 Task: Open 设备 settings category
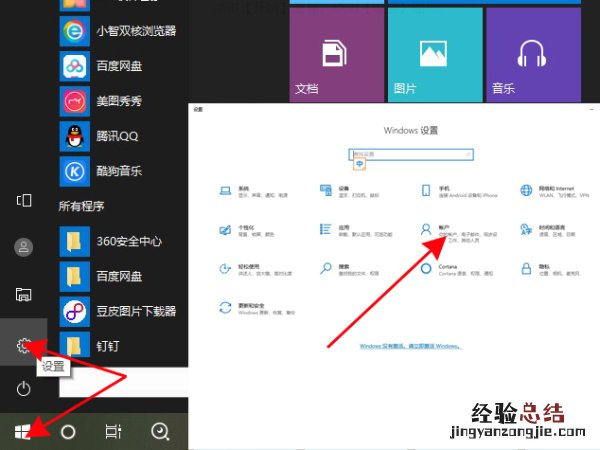[x=349, y=191]
